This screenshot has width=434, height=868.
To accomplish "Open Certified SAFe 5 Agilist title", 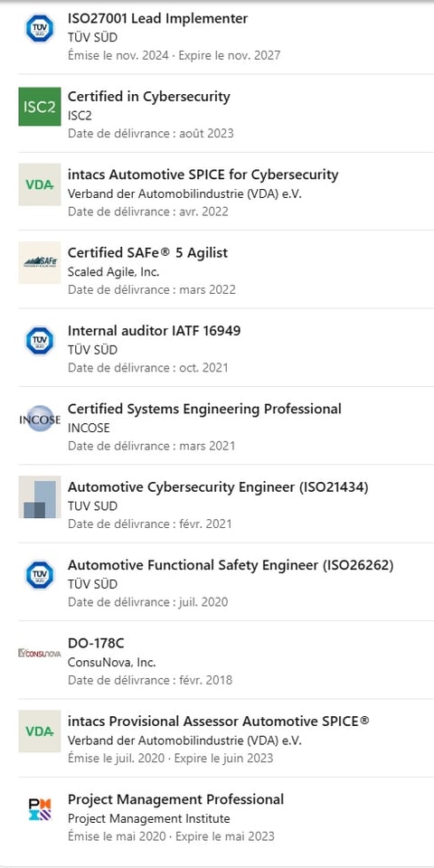I will click(x=147, y=252).
